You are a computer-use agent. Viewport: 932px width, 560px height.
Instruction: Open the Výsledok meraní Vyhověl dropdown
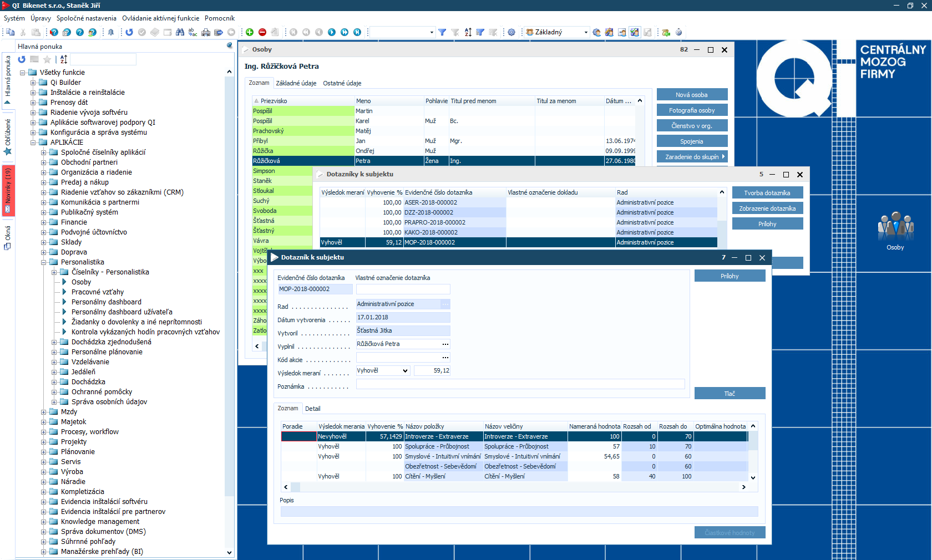(405, 371)
